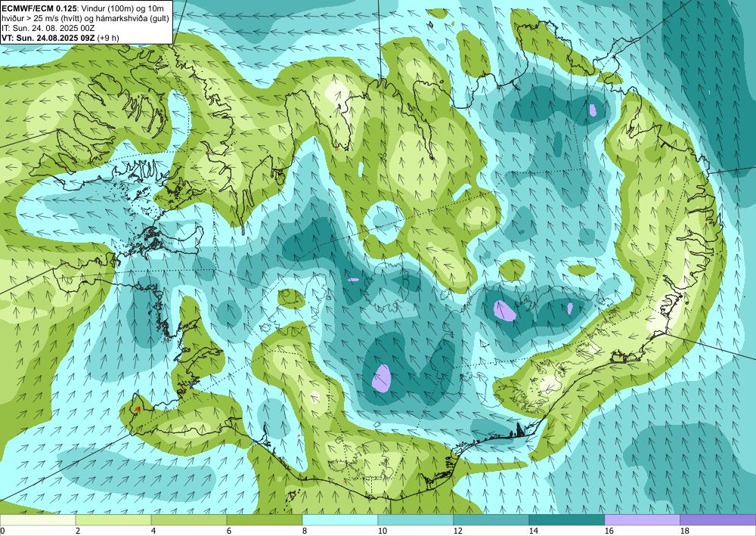Pick the 12–14 m/s teal legend swatch

click(491, 520)
